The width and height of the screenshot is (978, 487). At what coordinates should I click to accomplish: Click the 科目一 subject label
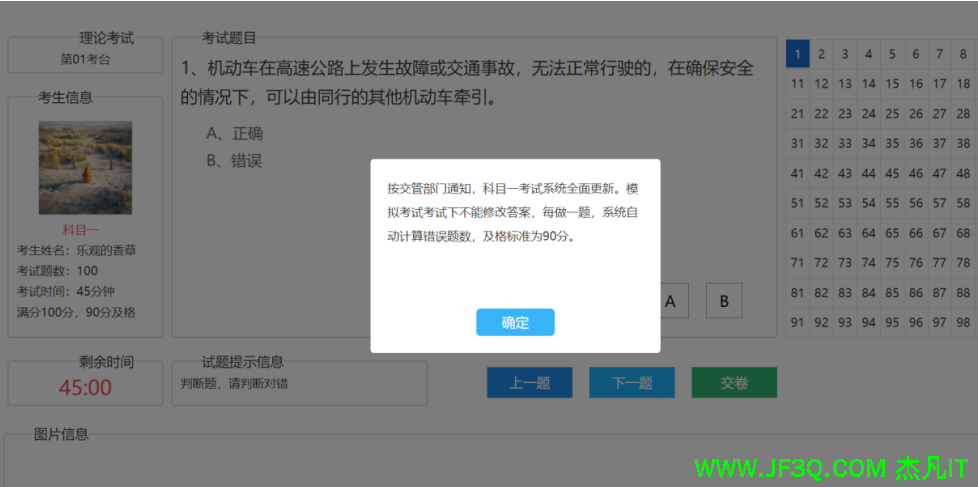click(x=85, y=229)
